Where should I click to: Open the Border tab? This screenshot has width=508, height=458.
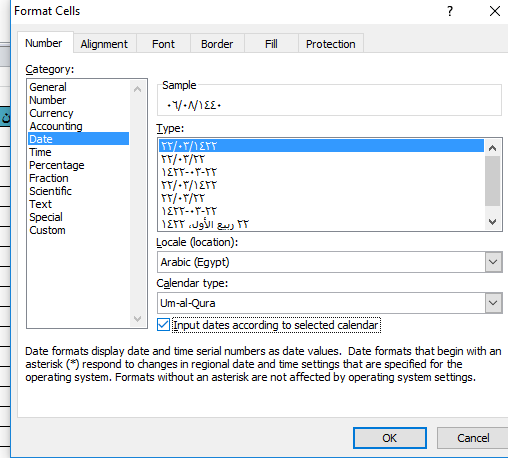(x=217, y=44)
